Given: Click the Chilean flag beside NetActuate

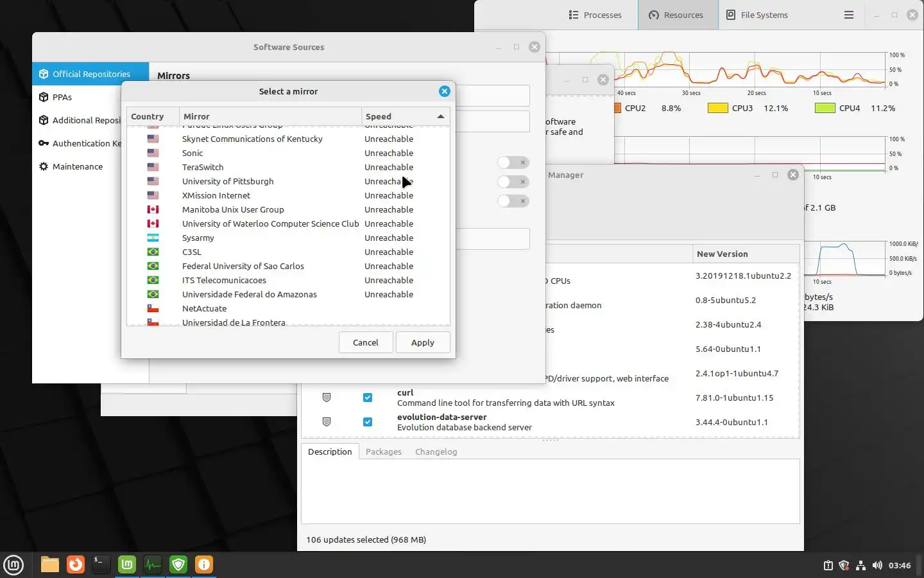Looking at the screenshot, I should pyautogui.click(x=153, y=308).
